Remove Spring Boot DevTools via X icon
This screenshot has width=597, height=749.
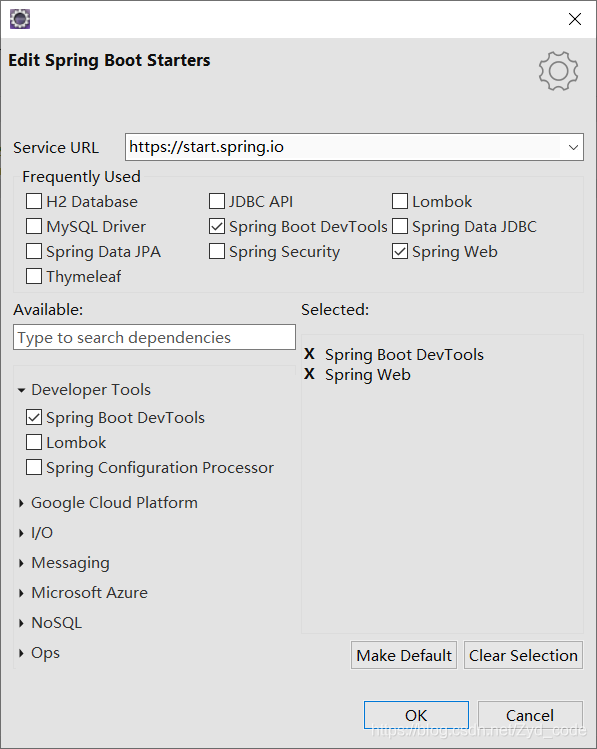(309, 354)
